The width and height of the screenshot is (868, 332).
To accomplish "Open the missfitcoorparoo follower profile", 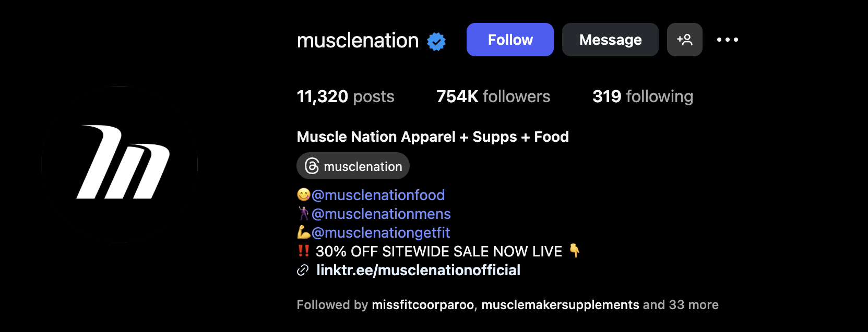I will [423, 305].
